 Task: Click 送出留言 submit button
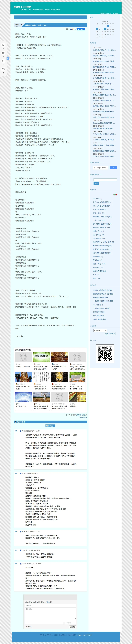coord(73,627)
